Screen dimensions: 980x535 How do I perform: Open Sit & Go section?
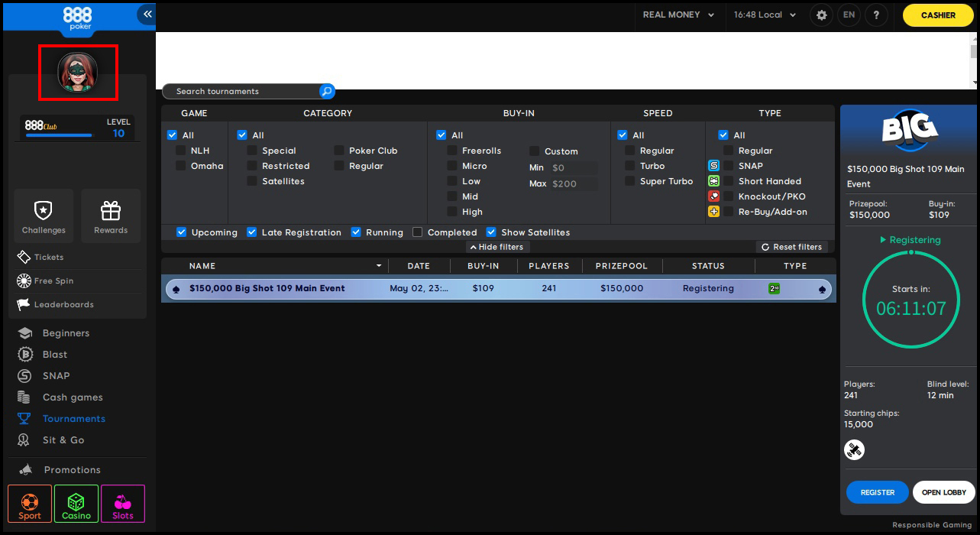click(x=51, y=440)
